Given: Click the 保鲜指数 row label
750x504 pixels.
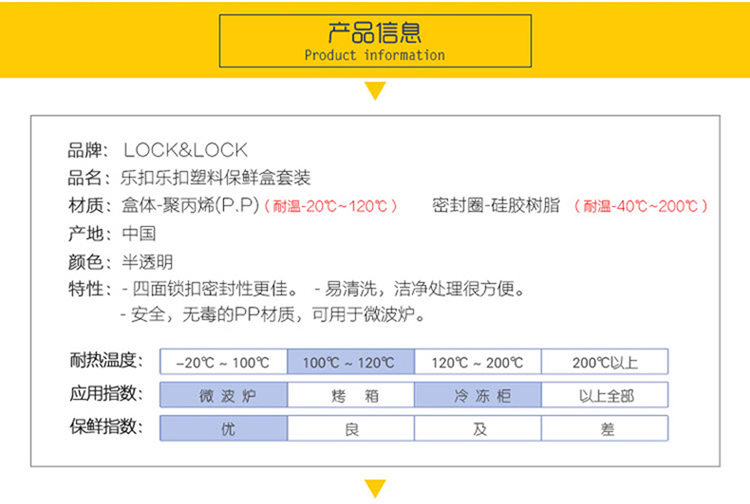Looking at the screenshot, I should coord(106,427).
